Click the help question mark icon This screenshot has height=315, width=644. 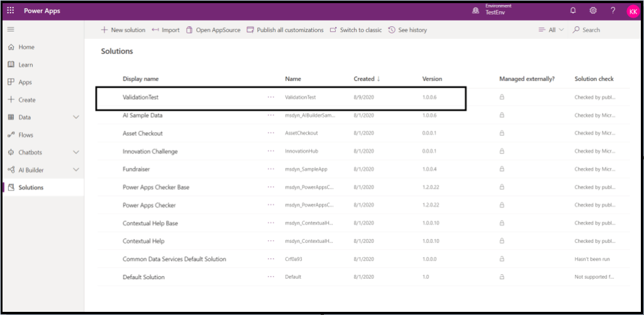point(613,11)
